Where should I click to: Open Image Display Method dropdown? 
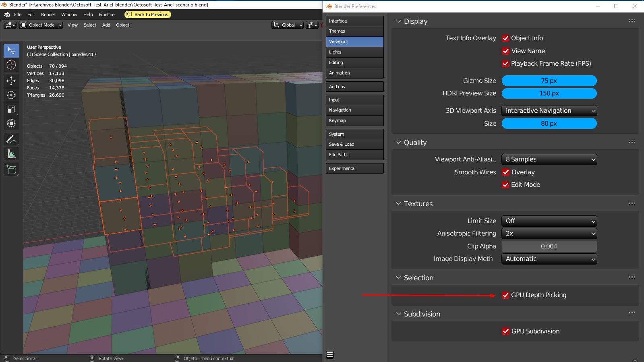click(549, 259)
